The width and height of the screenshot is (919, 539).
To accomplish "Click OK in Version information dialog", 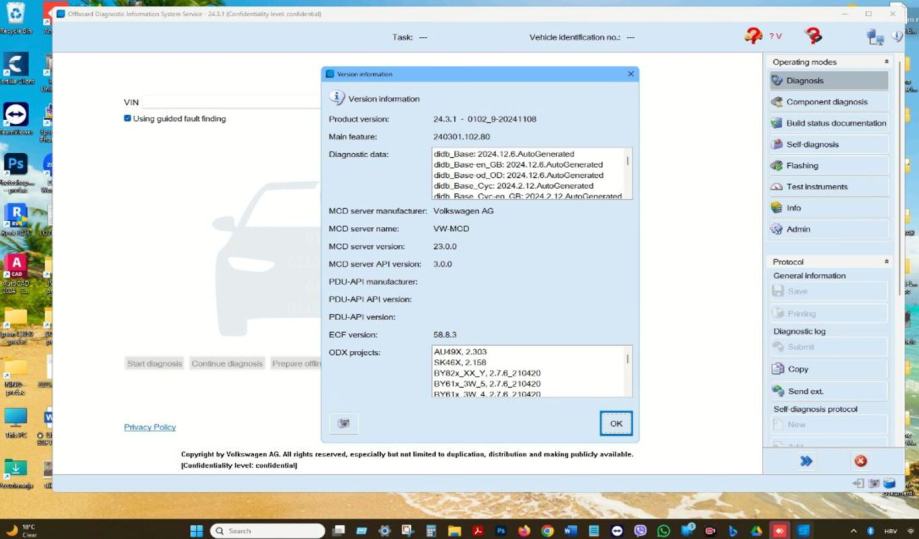I will 616,424.
